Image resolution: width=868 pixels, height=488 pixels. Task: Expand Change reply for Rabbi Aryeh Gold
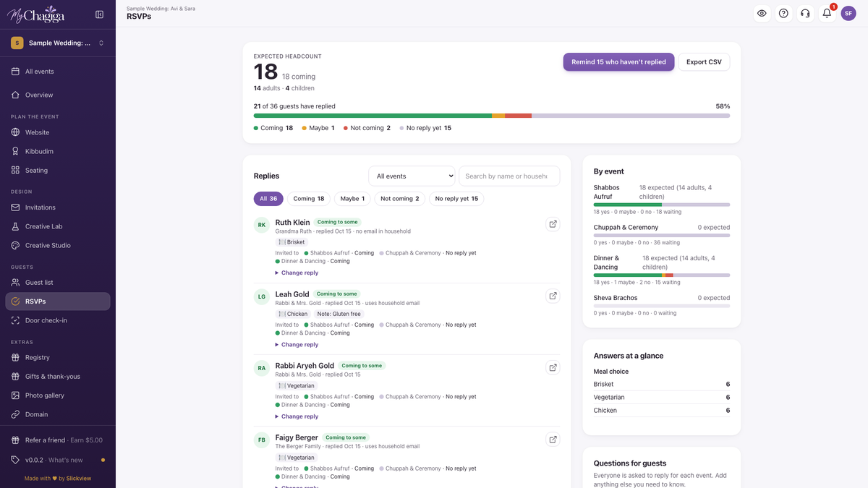tap(297, 416)
